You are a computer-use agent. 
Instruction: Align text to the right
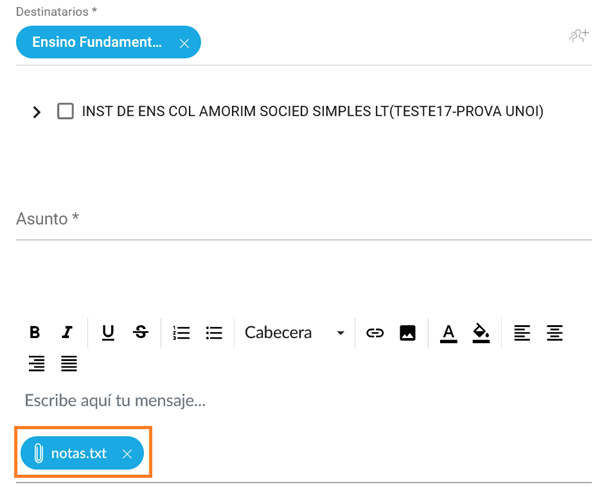pos(36,363)
